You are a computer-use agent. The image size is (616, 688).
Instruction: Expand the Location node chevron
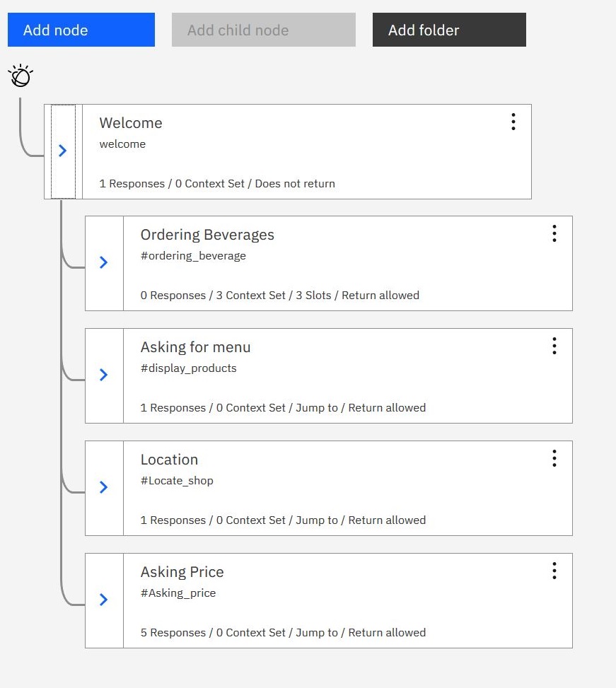point(104,487)
